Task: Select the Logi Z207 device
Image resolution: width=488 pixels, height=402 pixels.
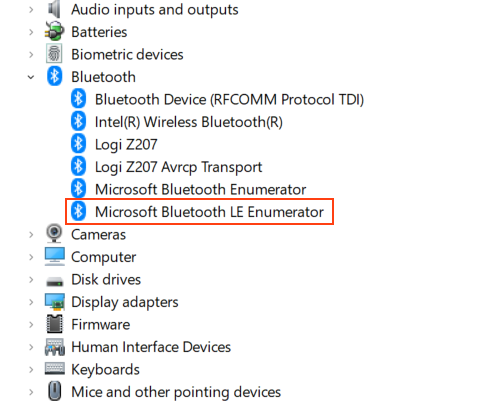Action: tap(126, 145)
